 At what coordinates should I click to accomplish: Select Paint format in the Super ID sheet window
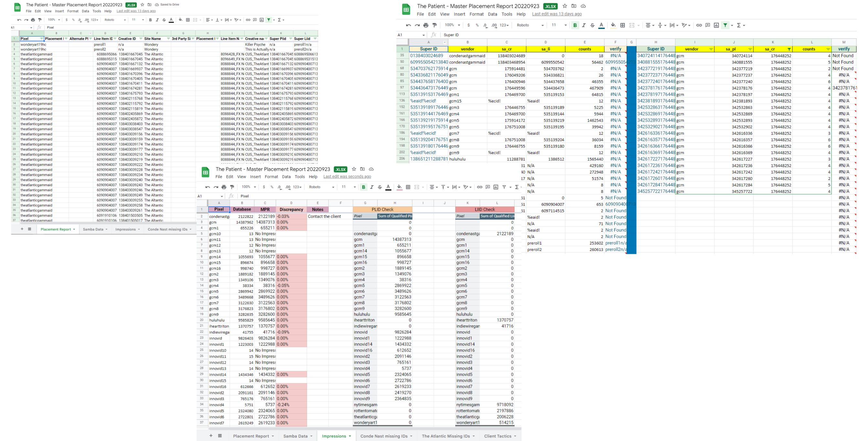point(435,25)
